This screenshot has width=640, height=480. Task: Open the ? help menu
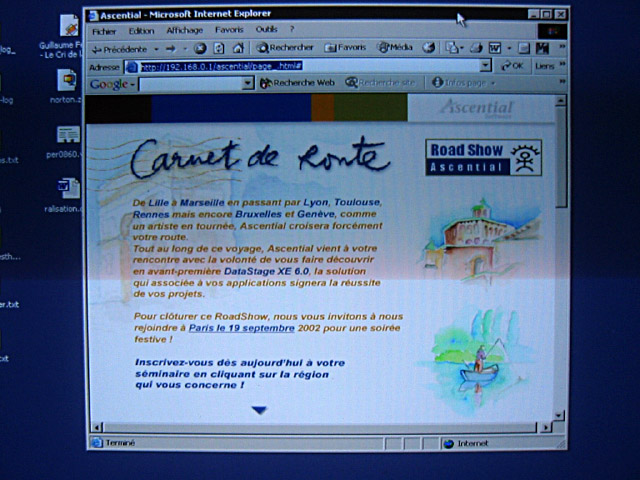[292, 29]
